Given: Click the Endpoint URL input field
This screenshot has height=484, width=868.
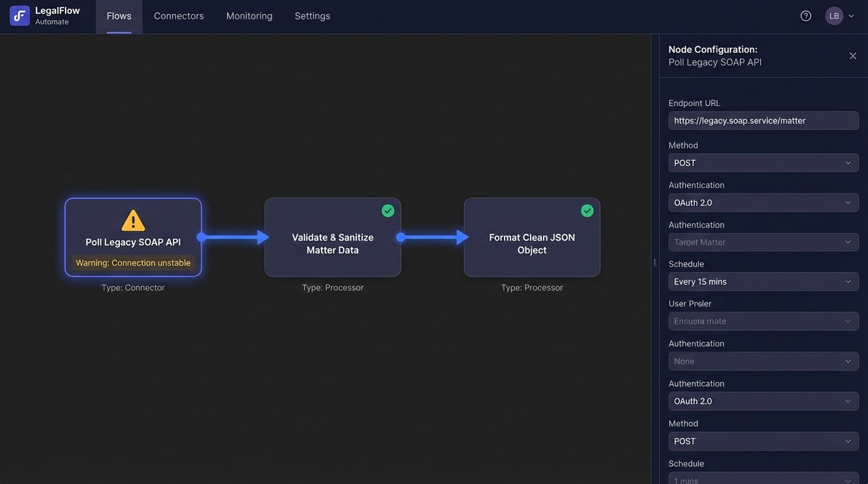Looking at the screenshot, I should coord(763,120).
